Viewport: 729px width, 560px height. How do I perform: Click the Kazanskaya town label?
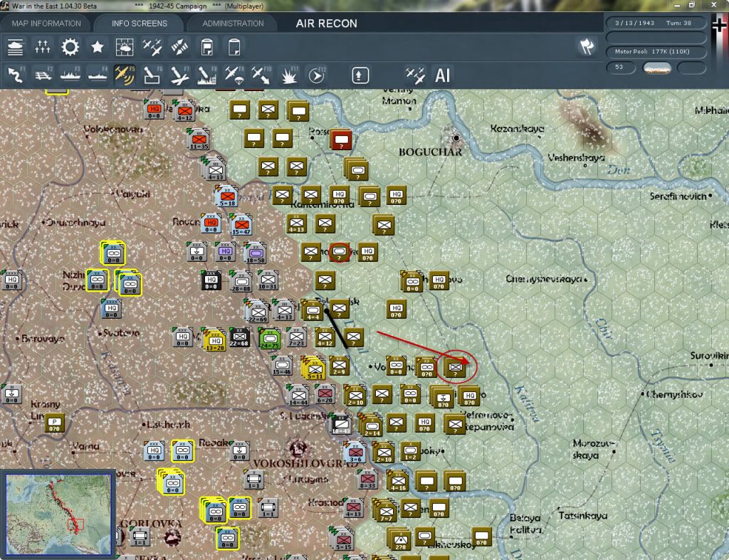tap(517, 128)
